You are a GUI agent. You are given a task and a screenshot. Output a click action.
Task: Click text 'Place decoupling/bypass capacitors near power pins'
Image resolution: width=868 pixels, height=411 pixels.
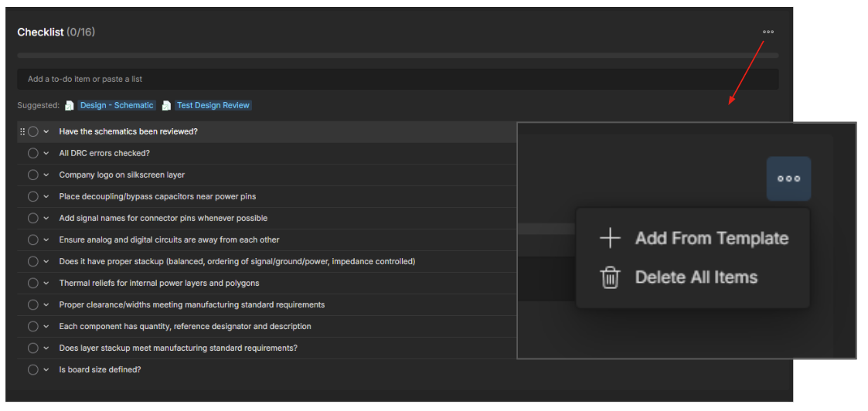pyautogui.click(x=157, y=196)
